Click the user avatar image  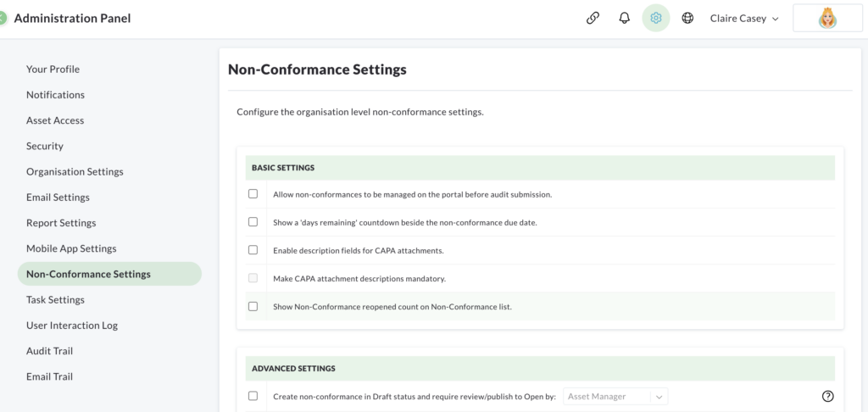click(x=827, y=19)
